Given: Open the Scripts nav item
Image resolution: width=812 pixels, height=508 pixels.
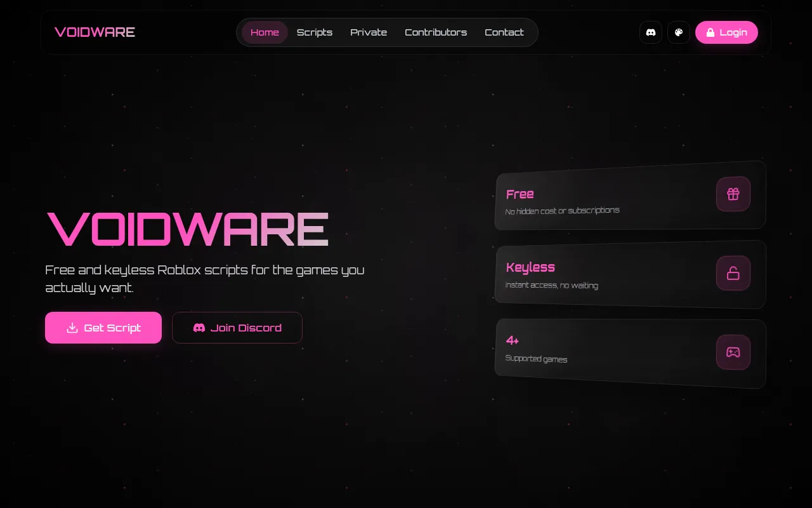Looking at the screenshot, I should (315, 32).
